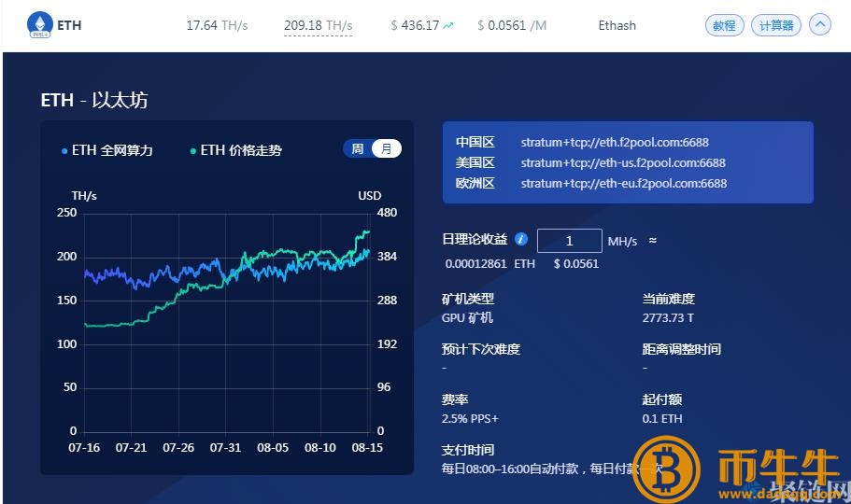The height and width of the screenshot is (504, 851).
Task: Click the GPU 矿机 miner type value
Action: point(467,318)
